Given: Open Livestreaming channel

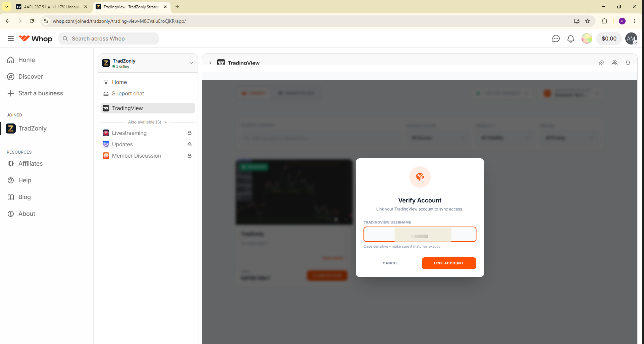Looking at the screenshot, I should click(147, 133).
